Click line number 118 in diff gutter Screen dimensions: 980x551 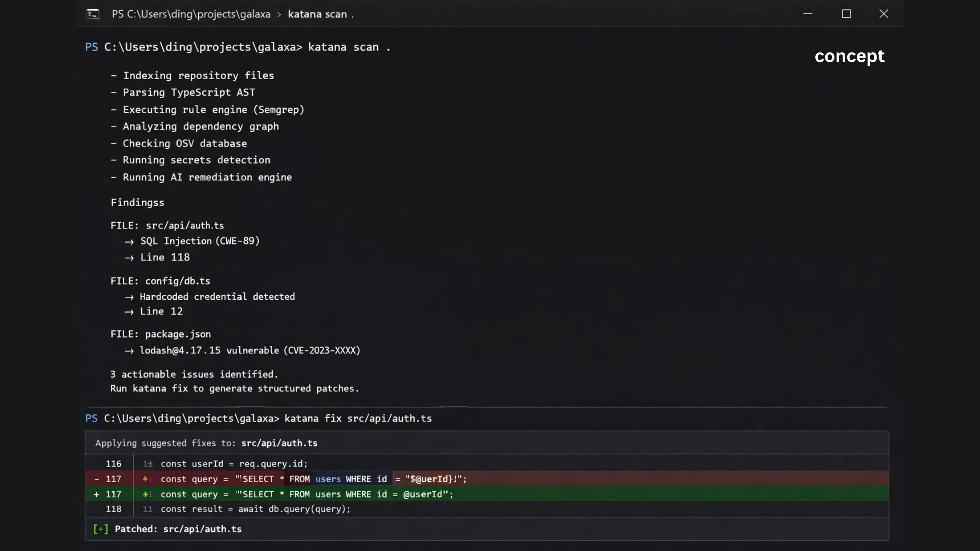click(113, 509)
